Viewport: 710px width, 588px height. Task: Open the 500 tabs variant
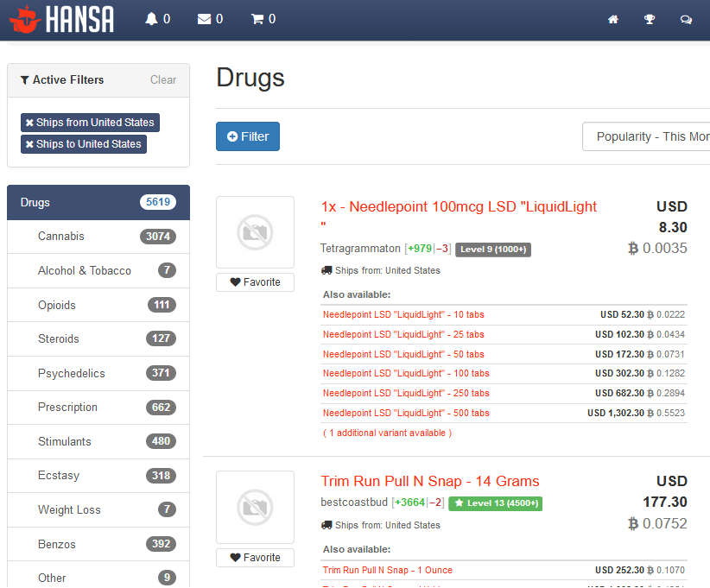[406, 414]
